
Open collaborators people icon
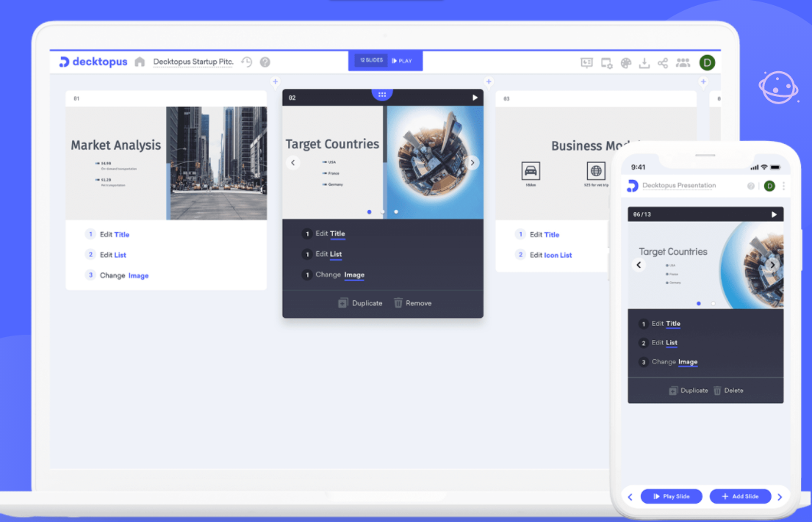pyautogui.click(x=683, y=62)
